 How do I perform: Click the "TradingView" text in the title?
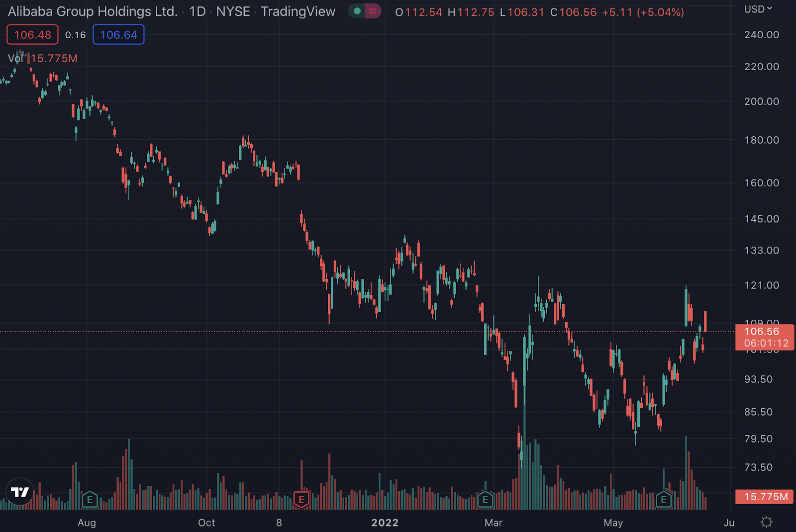(298, 11)
